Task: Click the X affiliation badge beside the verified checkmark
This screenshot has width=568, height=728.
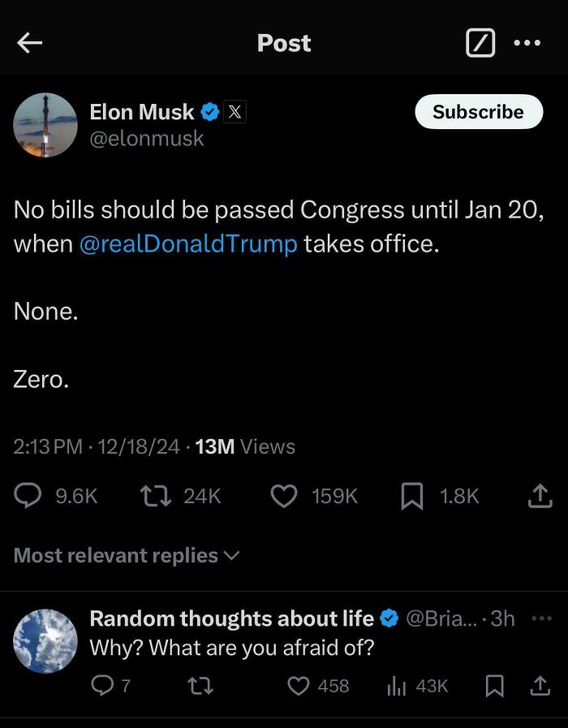Action: (x=234, y=112)
